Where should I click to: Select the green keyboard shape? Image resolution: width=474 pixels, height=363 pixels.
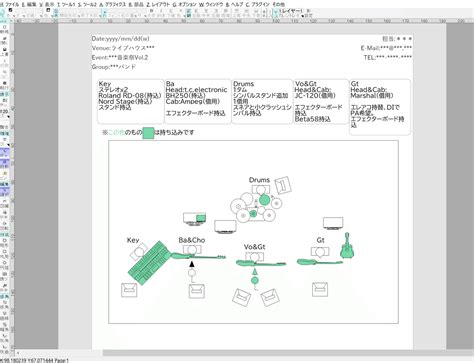(x=150, y=263)
